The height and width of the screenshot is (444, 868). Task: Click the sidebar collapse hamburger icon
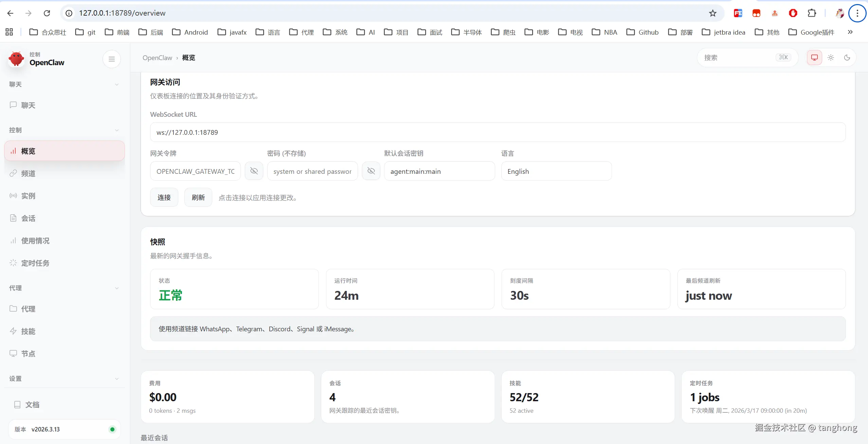tap(111, 59)
